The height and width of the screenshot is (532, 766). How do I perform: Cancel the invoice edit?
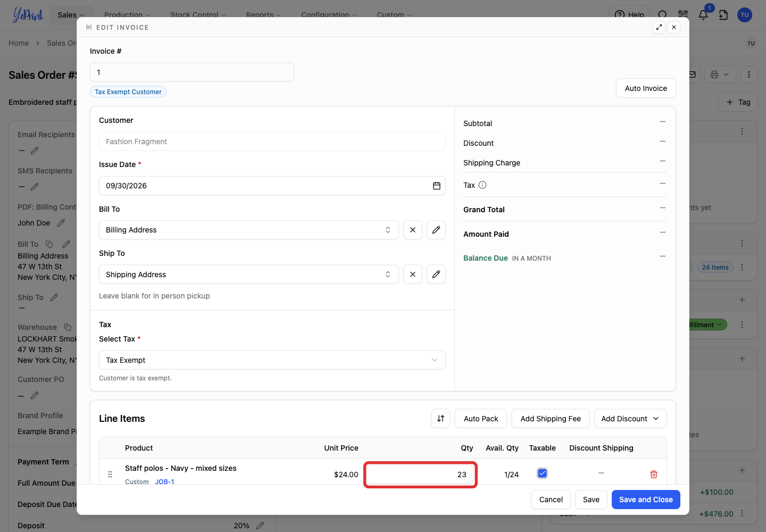click(x=551, y=500)
